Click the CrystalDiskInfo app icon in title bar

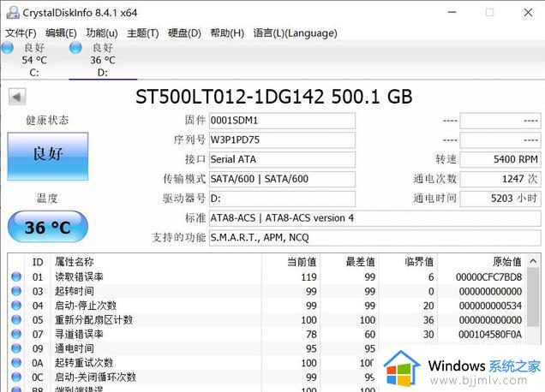[x=10, y=12]
